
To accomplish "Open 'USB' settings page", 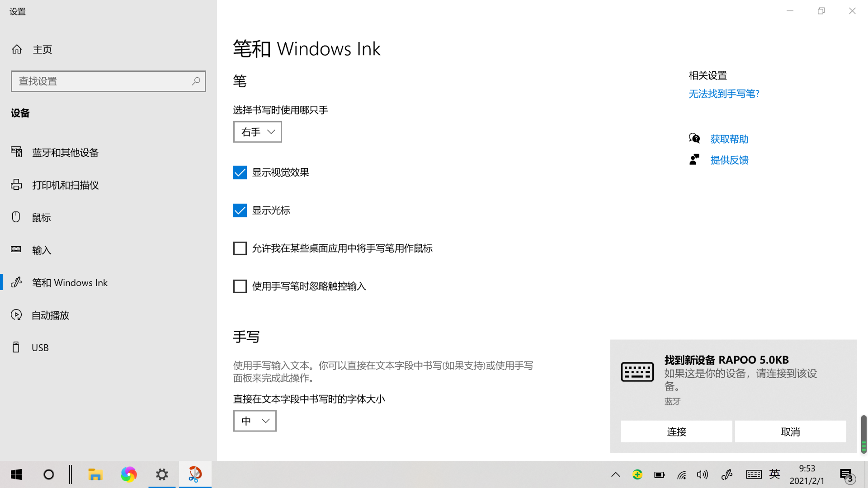I will [x=108, y=347].
